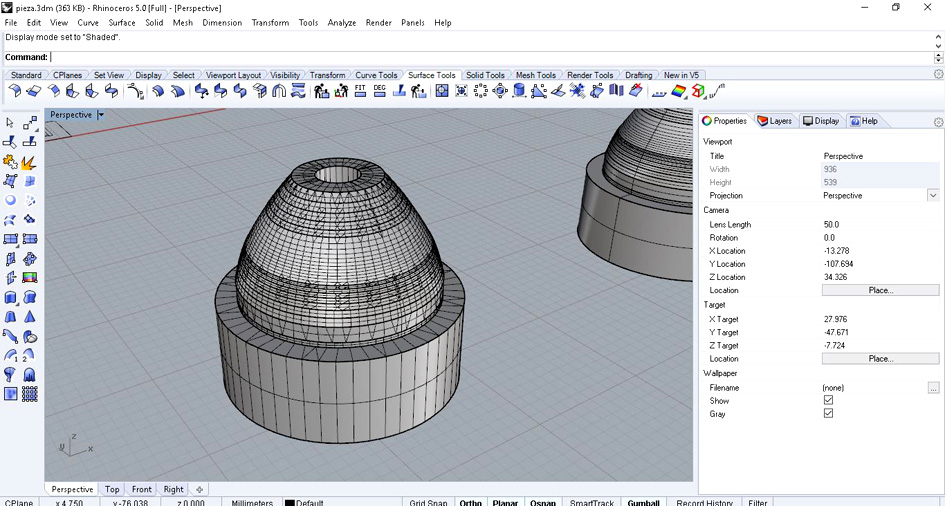This screenshot has height=506, width=945.
Task: Toggle Ortho mode in status bar
Action: 471,502
